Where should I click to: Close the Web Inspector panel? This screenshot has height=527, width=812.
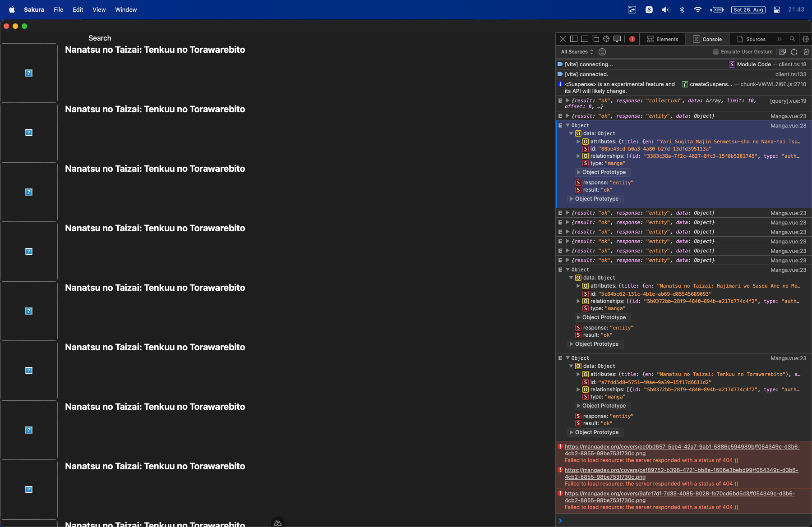[x=563, y=39]
